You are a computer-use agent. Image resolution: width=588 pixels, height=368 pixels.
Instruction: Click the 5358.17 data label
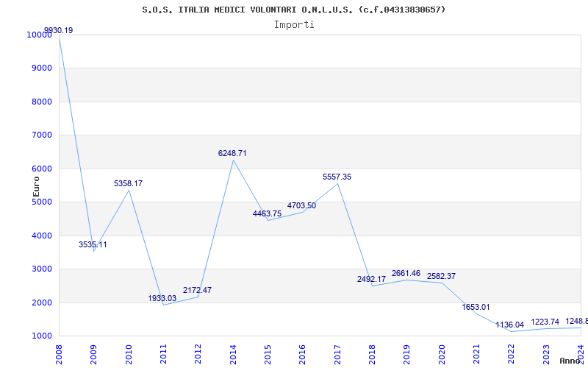click(128, 183)
